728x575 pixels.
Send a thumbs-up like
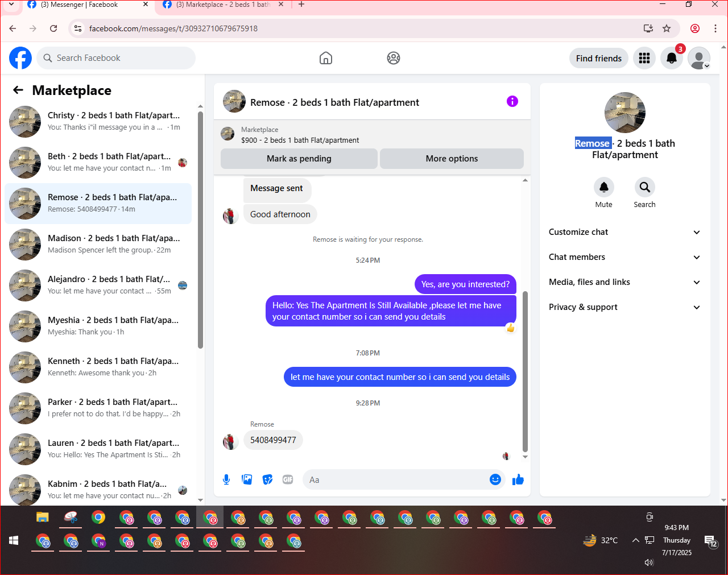click(518, 479)
